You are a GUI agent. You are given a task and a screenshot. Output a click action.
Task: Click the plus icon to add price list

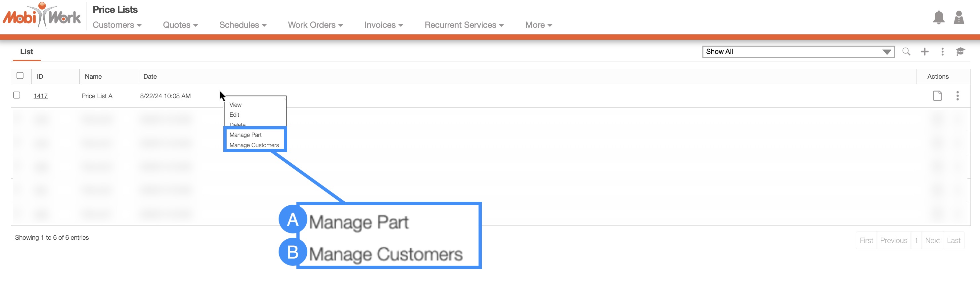tap(924, 52)
